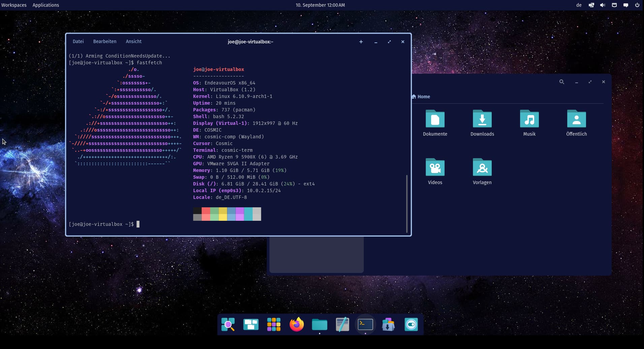Open the volume icon in the top panel
The height and width of the screenshot is (349, 644).
pyautogui.click(x=603, y=5)
